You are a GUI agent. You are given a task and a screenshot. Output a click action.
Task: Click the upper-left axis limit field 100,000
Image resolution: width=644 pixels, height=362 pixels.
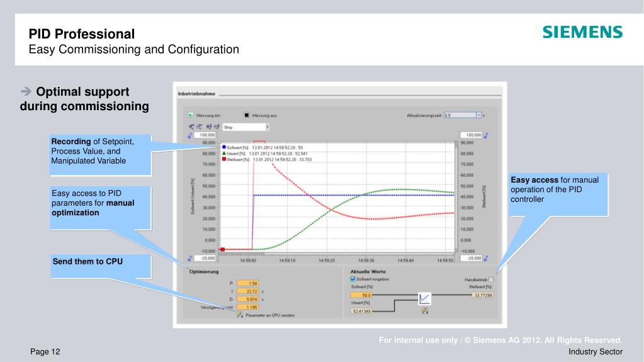[205, 135]
